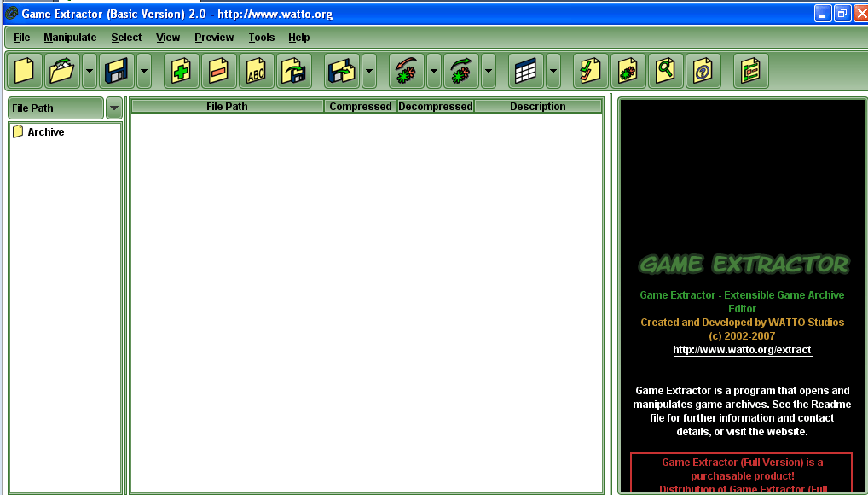Click the red-arrow gear toolbar icon
Screen dimensions: 868x495
[x=407, y=71]
